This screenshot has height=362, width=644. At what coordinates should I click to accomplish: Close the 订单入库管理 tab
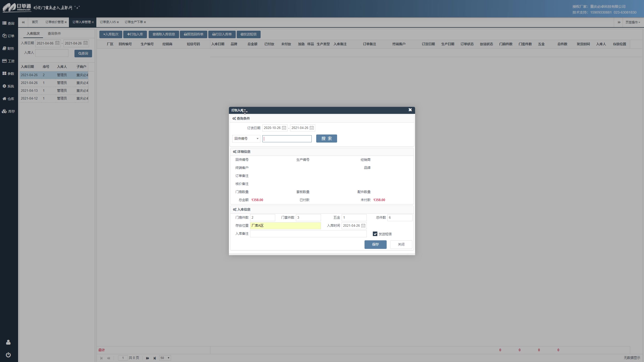coord(93,22)
